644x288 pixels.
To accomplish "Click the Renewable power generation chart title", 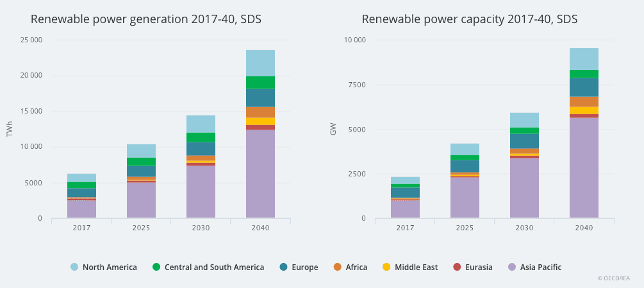I will (x=145, y=19).
